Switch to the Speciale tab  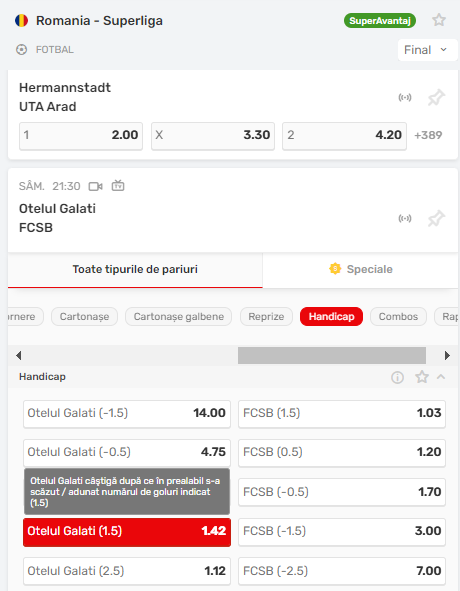coord(360,269)
